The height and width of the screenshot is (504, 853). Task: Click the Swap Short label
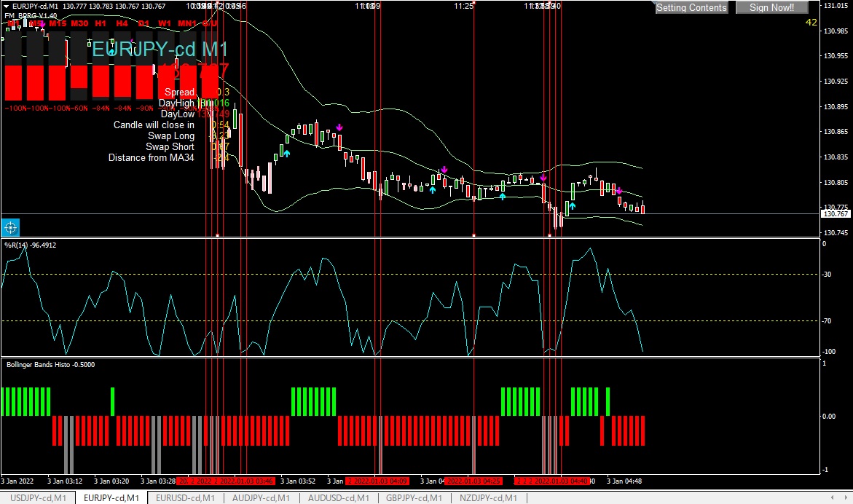(170, 146)
